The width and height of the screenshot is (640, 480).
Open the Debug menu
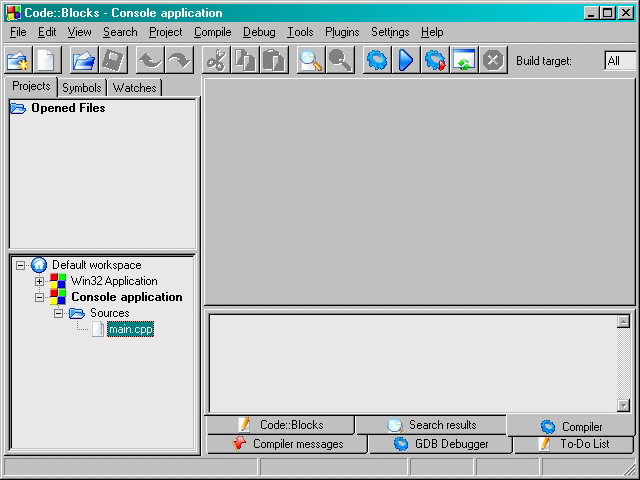pyautogui.click(x=259, y=32)
